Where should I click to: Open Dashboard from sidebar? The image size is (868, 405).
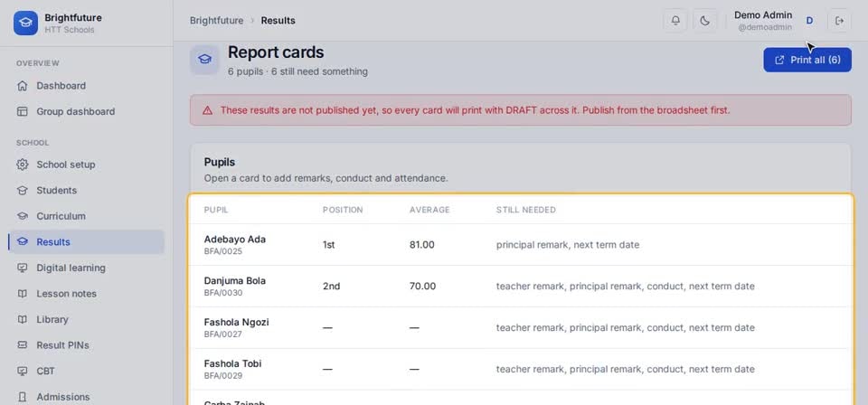tap(87, 86)
